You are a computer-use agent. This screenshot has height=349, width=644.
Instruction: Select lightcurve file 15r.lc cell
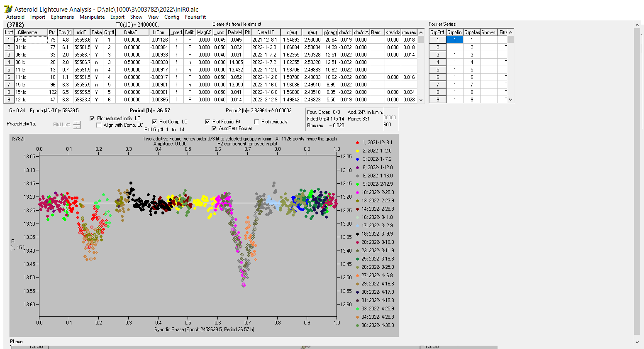(31, 92)
